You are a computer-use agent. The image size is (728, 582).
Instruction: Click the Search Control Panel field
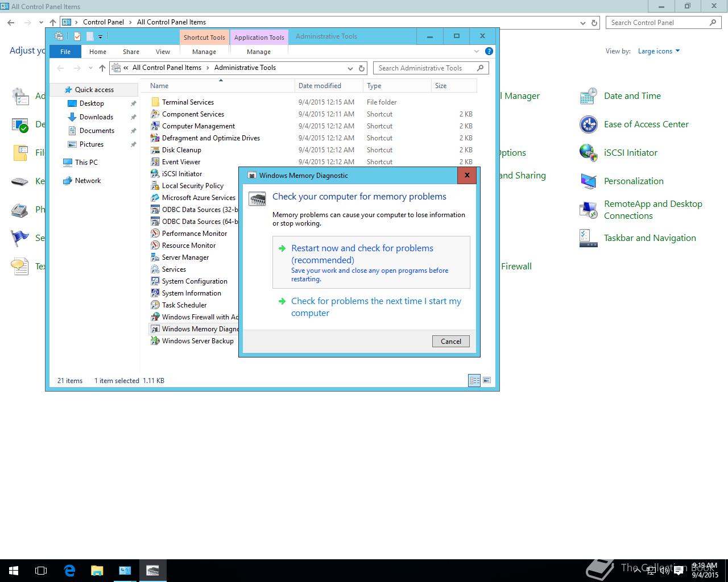click(664, 23)
